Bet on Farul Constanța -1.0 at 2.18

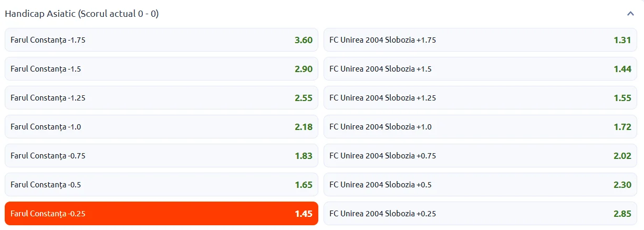click(161, 126)
